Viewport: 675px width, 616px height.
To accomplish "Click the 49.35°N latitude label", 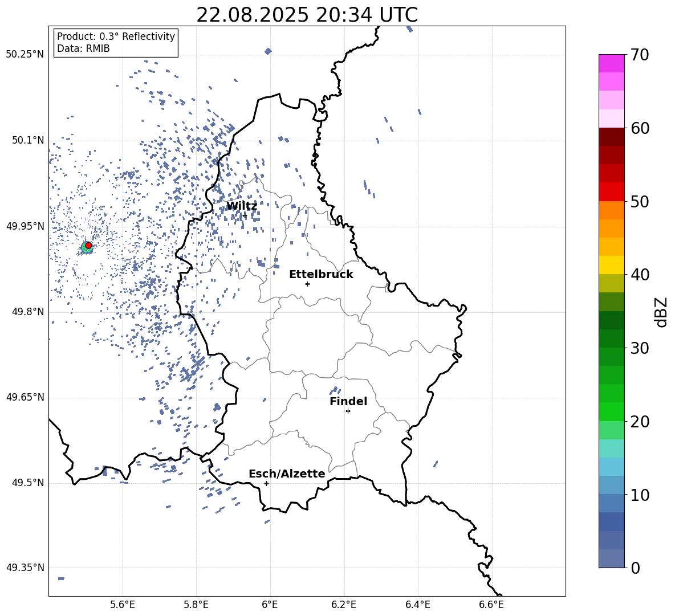I will pyautogui.click(x=25, y=568).
